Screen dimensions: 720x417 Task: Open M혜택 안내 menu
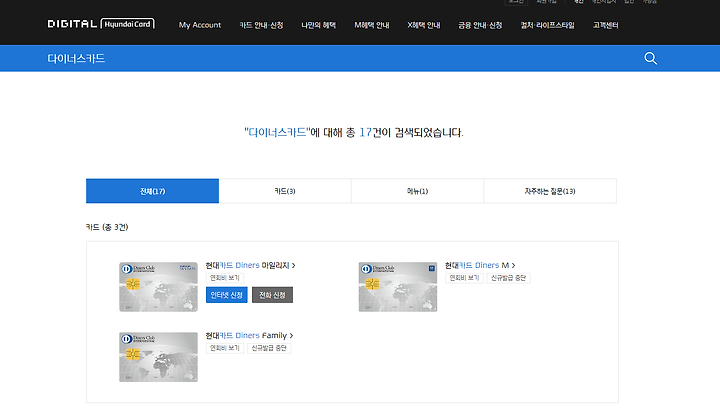click(372, 25)
